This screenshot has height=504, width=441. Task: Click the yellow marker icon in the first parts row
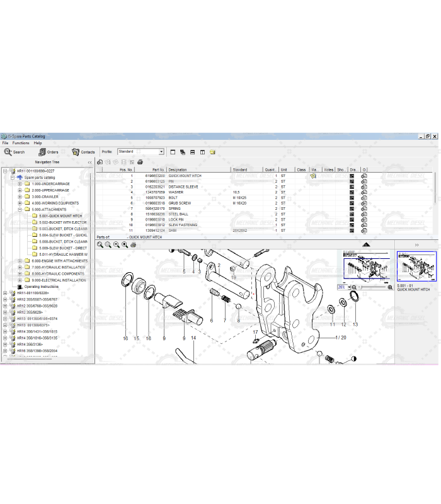point(313,176)
